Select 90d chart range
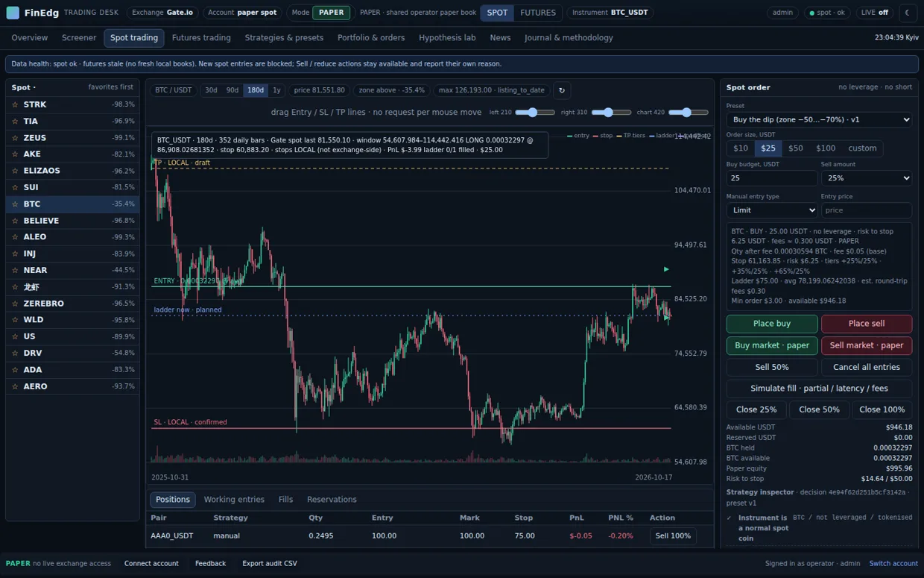924x578 pixels. tap(232, 90)
